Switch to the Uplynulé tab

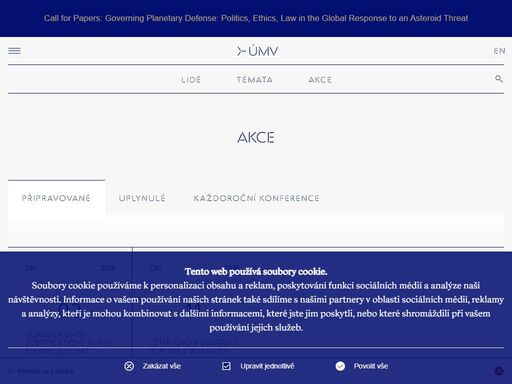(x=142, y=198)
